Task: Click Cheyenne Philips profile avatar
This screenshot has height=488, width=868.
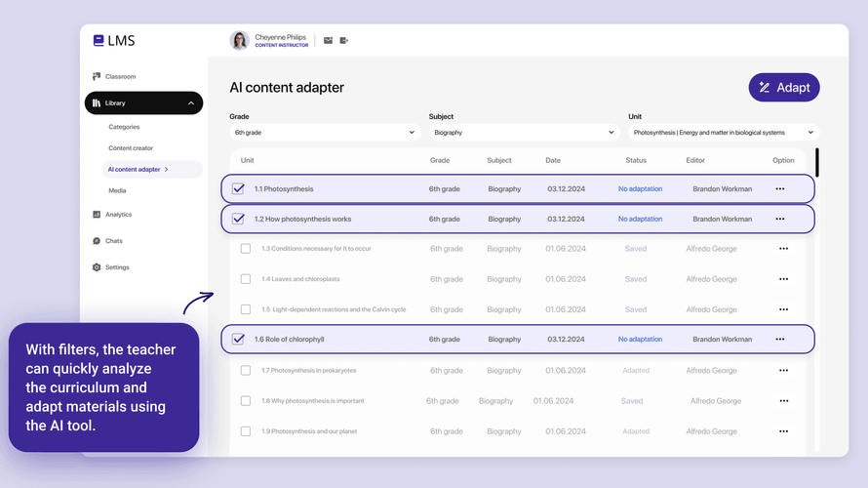Action: pyautogui.click(x=239, y=40)
